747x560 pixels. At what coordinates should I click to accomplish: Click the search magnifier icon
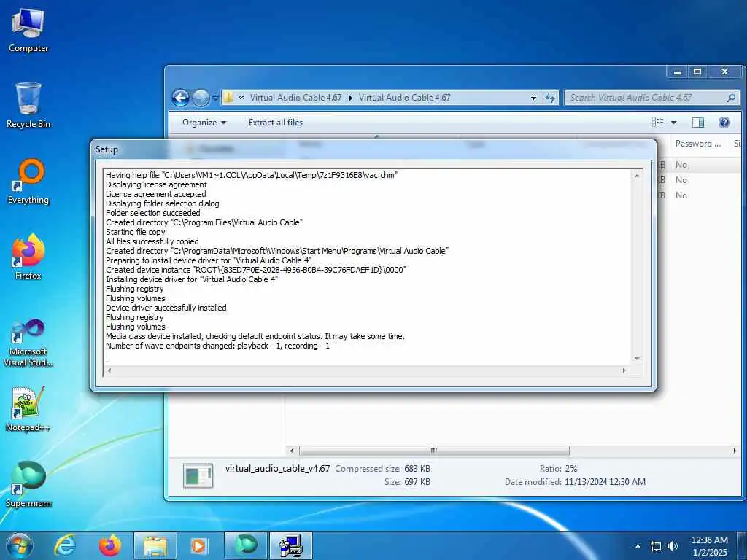pyautogui.click(x=731, y=98)
